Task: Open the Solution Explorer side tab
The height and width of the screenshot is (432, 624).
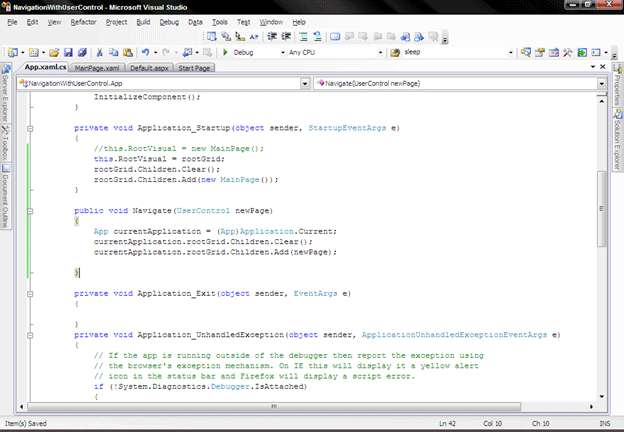Action: pos(617,140)
